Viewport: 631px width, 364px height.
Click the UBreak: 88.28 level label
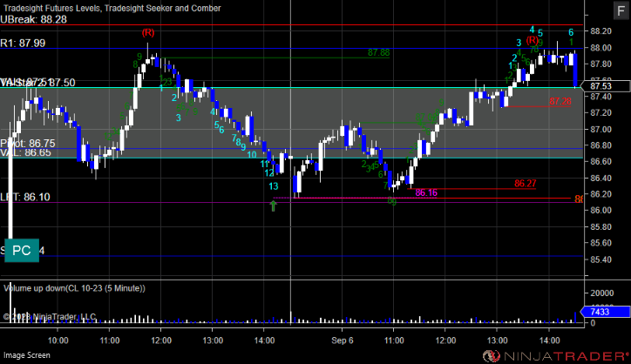coord(33,19)
